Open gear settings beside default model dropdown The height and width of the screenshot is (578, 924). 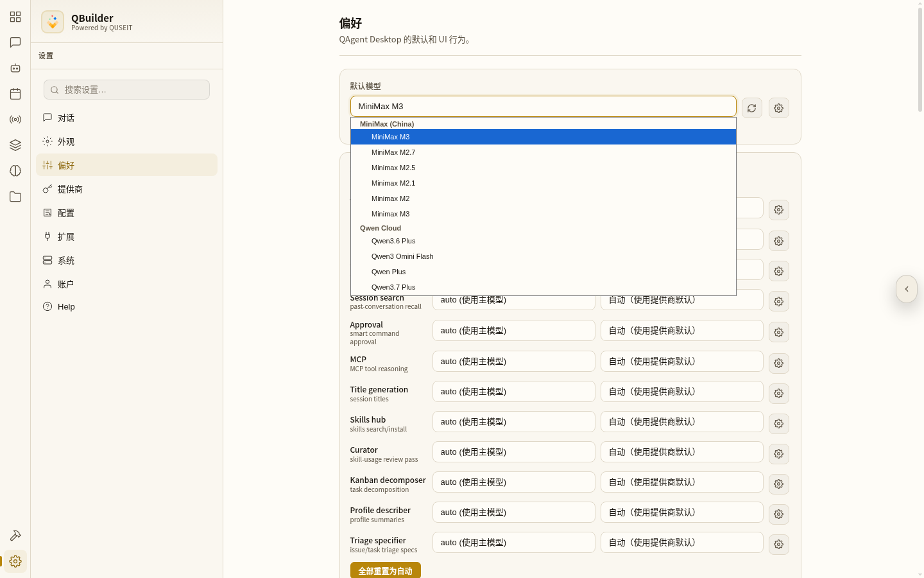(779, 108)
